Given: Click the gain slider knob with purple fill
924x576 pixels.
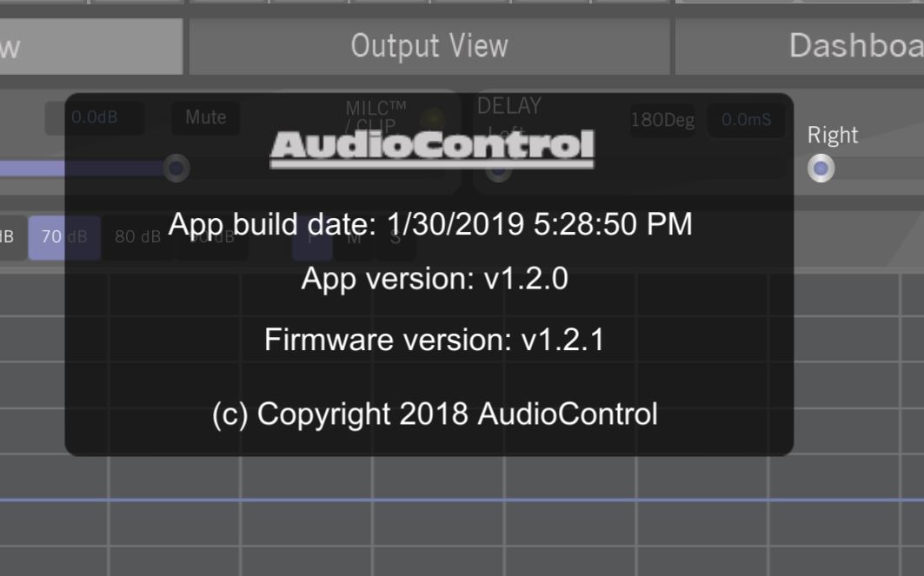Looking at the screenshot, I should (176, 169).
